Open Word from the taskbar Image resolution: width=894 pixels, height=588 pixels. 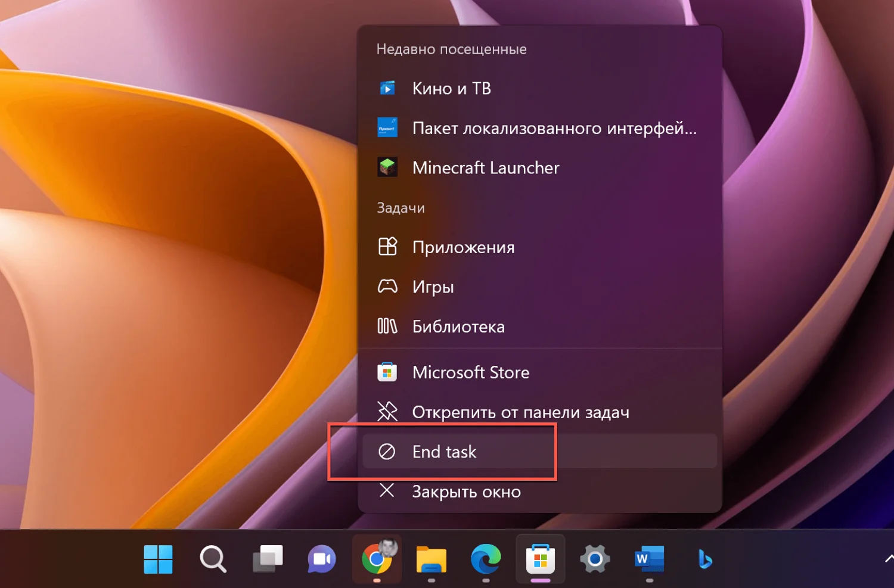pyautogui.click(x=650, y=559)
